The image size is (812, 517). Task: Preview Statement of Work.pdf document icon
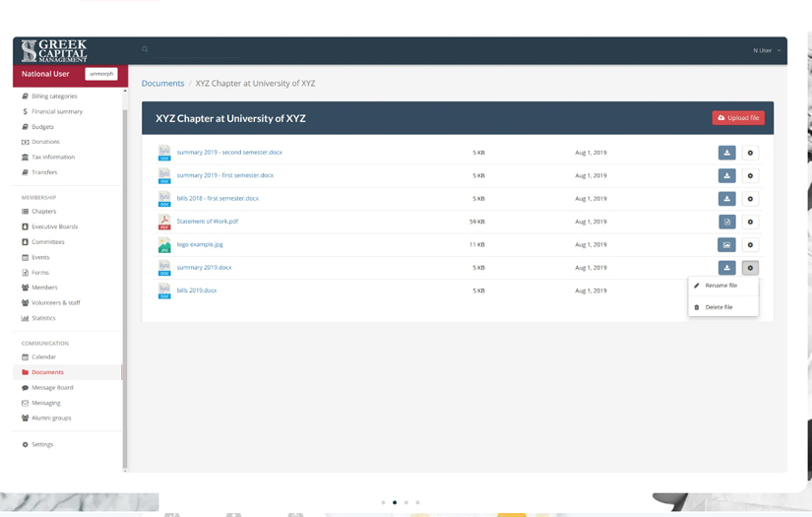(x=726, y=222)
